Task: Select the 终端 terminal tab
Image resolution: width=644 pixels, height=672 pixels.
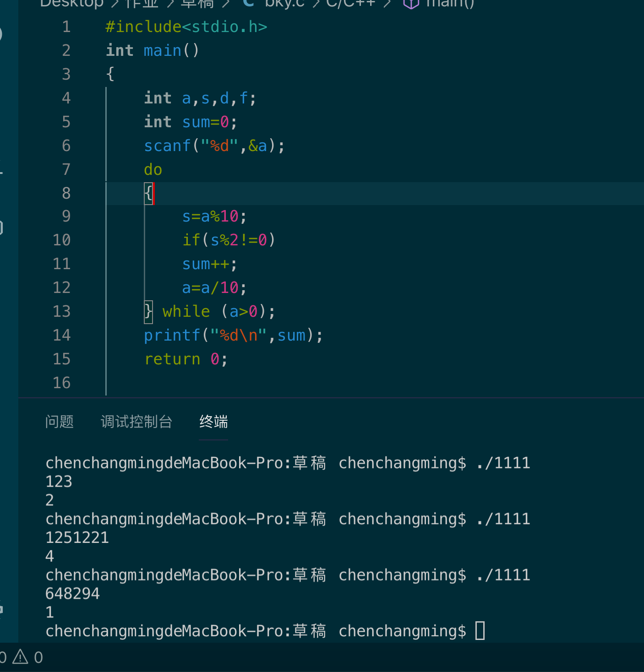Action: [213, 422]
